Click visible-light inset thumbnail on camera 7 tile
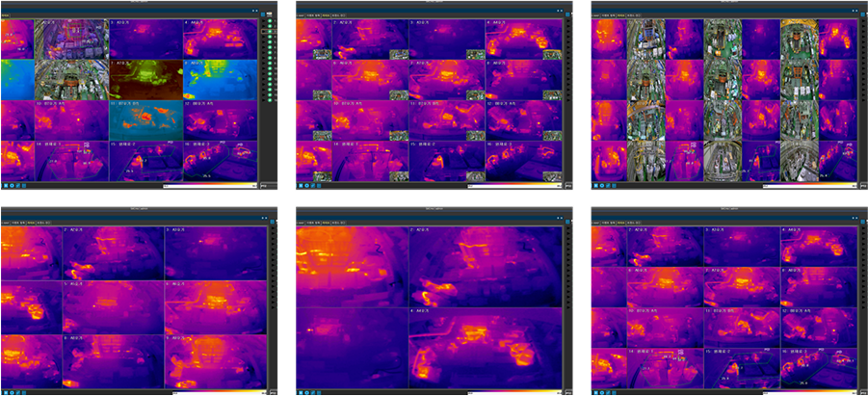Image resolution: width=868 pixels, height=396 pixels. [x=476, y=94]
